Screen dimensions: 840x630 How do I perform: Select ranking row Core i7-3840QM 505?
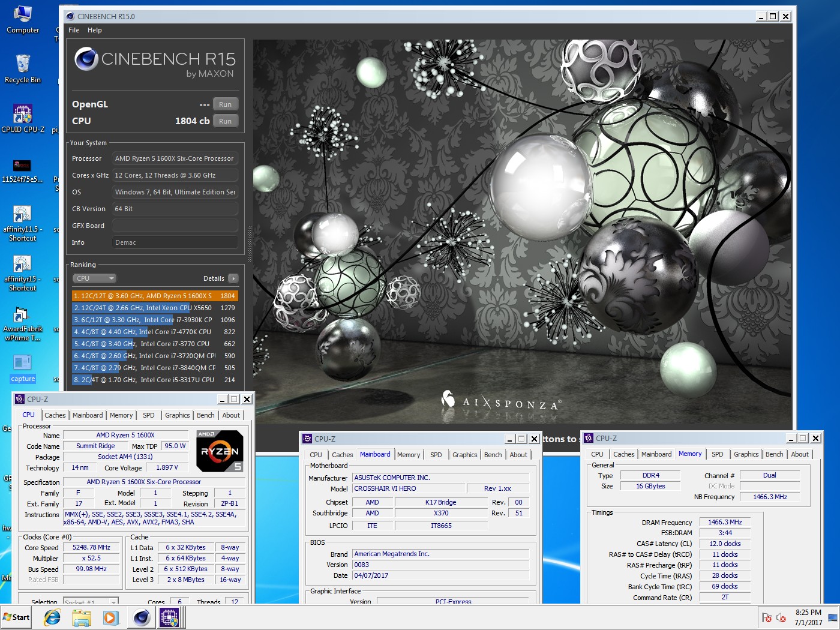point(155,368)
